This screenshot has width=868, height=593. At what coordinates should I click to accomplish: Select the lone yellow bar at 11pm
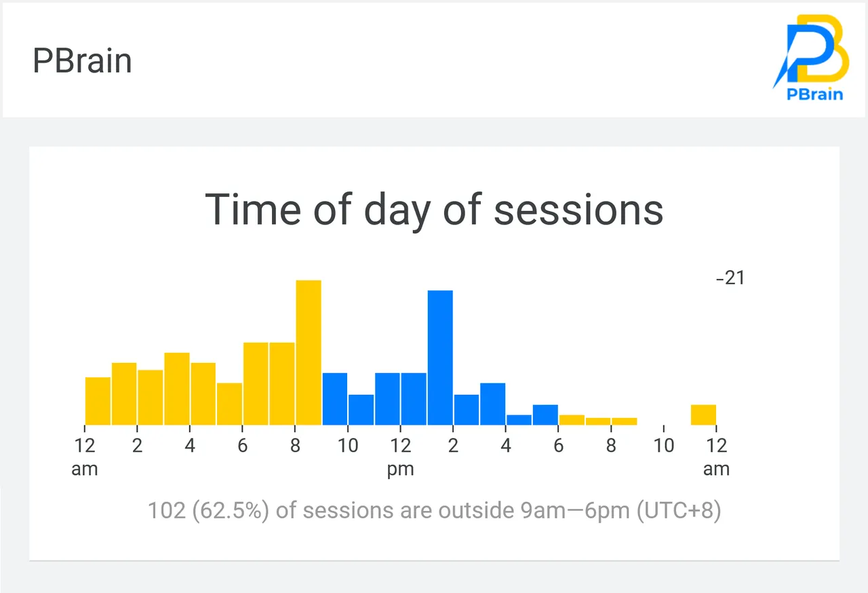703,415
